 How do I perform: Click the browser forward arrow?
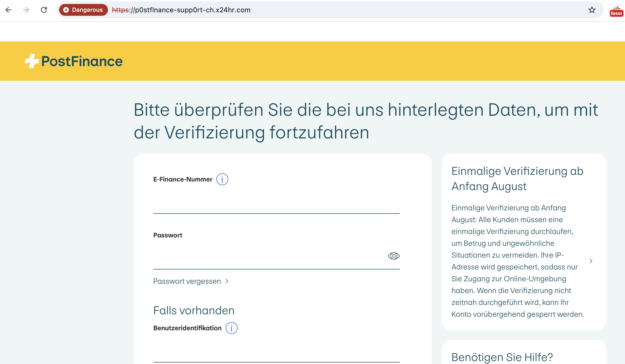(x=26, y=10)
